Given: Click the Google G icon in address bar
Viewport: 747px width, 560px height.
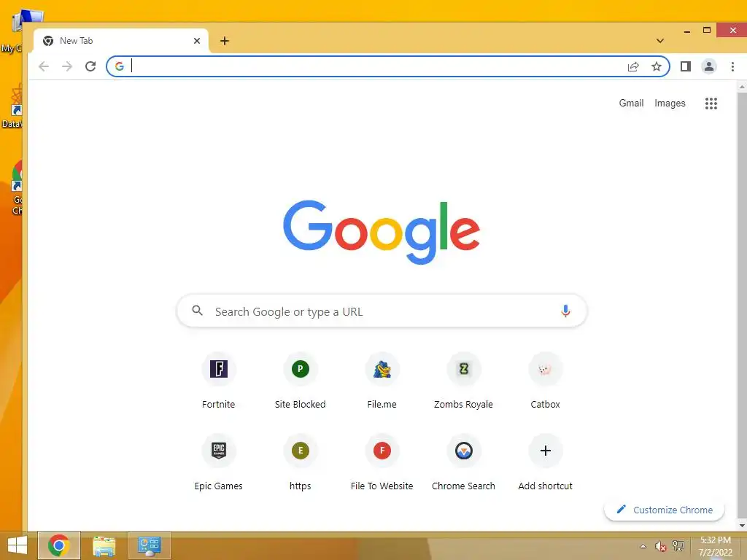Looking at the screenshot, I should click(120, 66).
